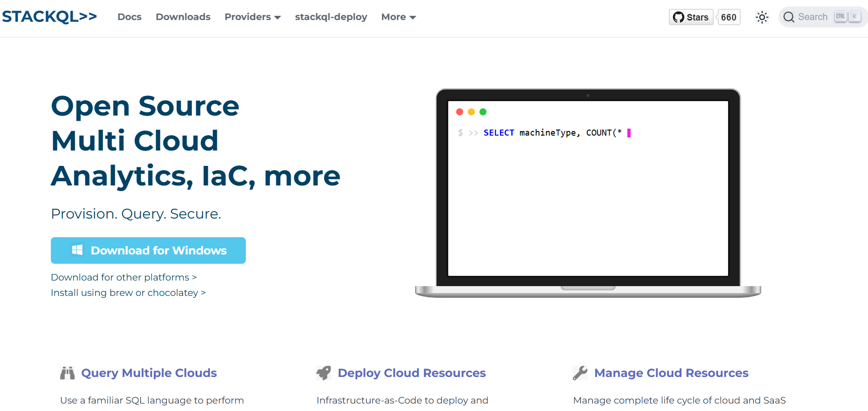Click the green terminal window dot

click(483, 112)
